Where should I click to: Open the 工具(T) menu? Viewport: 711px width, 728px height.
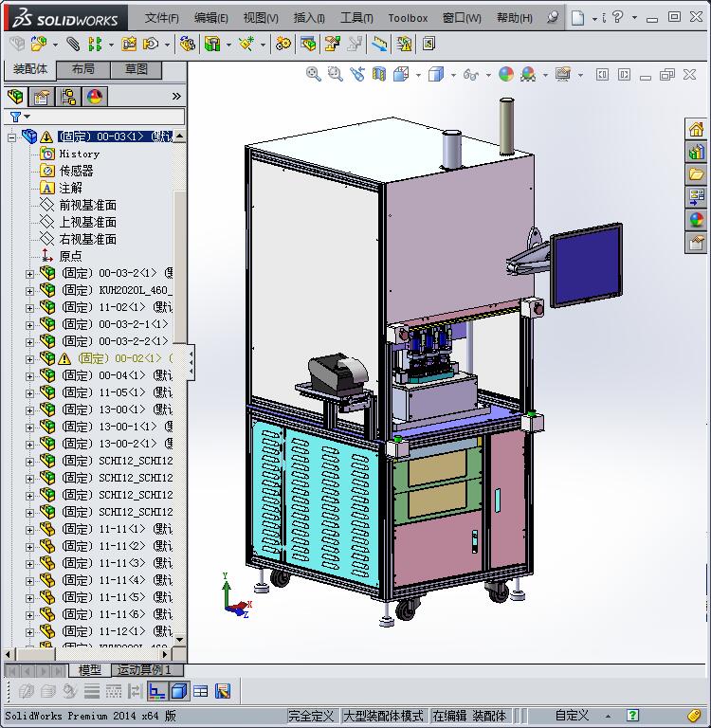(x=356, y=18)
